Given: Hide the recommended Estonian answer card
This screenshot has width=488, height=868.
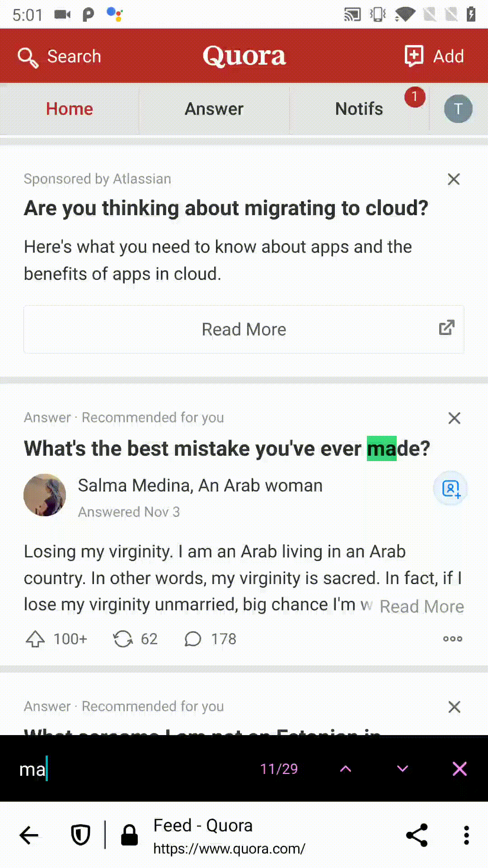Looking at the screenshot, I should 455,707.
